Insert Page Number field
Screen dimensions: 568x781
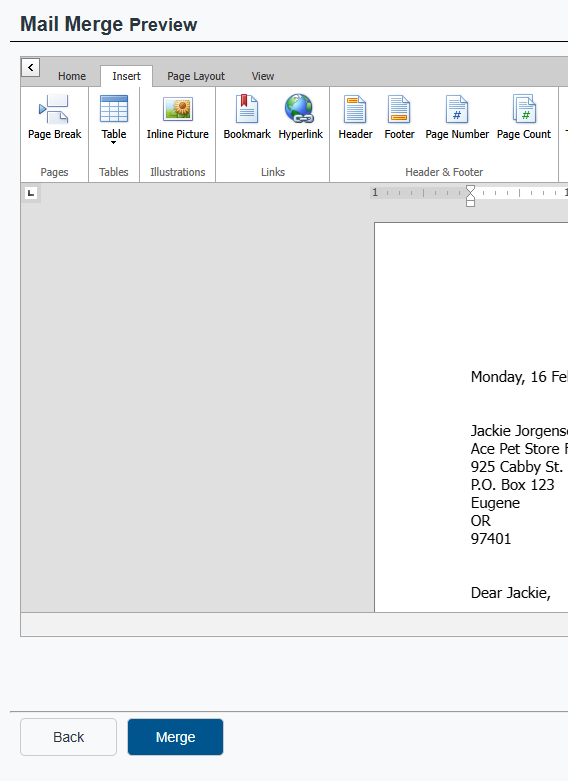[457, 118]
